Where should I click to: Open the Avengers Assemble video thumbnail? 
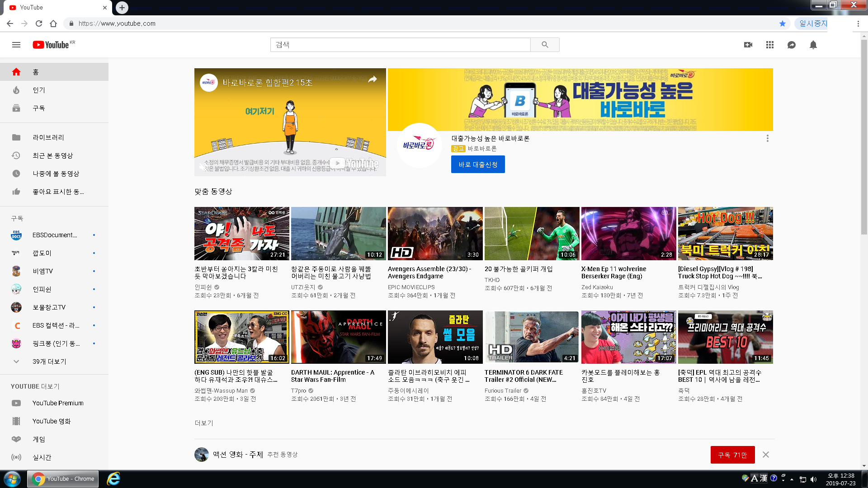click(x=435, y=234)
